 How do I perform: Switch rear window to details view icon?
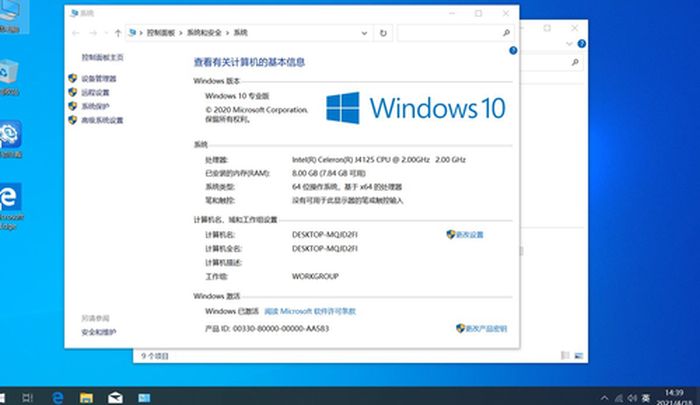565,355
